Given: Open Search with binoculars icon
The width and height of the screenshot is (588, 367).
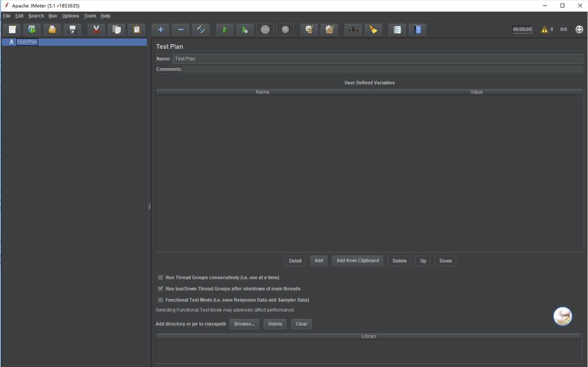Looking at the screenshot, I should click(x=353, y=30).
